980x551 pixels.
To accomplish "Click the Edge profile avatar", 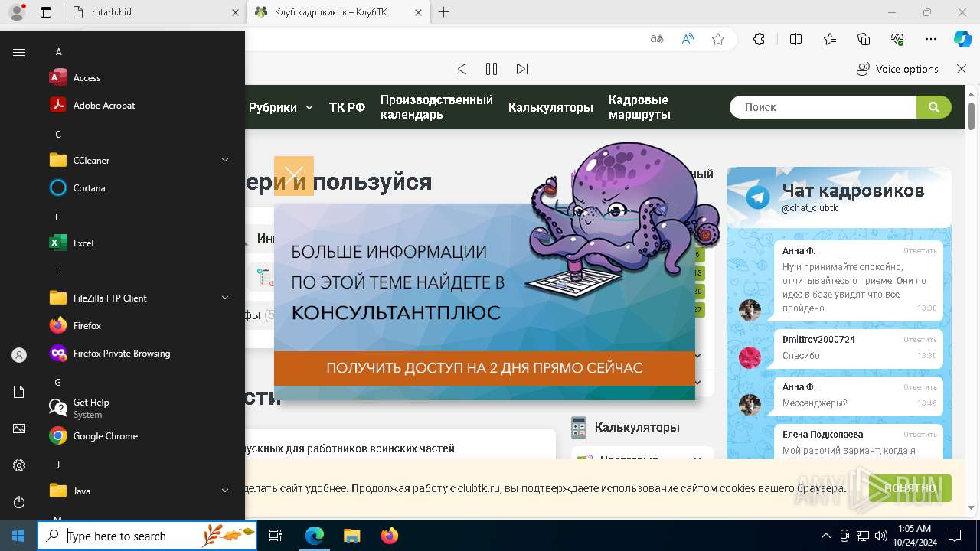I will (16, 12).
